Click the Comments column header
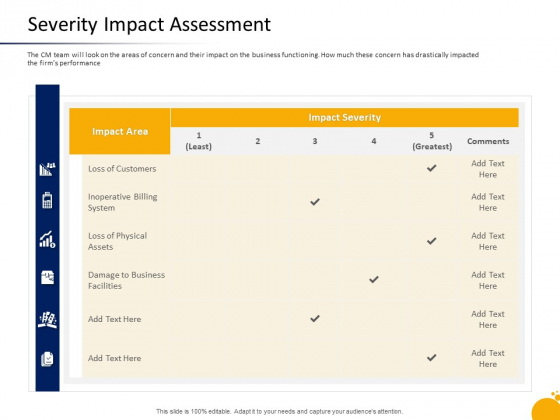Viewport: 560px width, 420px height. tap(488, 141)
